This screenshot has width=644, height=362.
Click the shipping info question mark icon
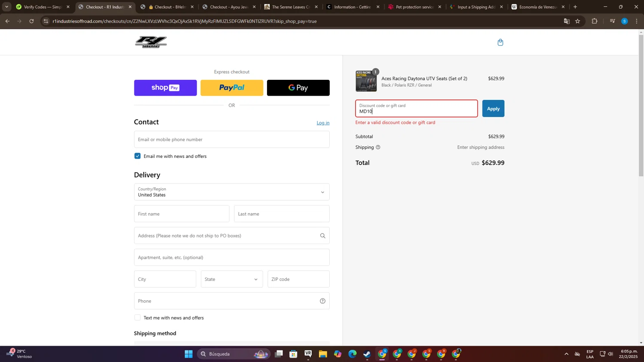[x=378, y=147]
